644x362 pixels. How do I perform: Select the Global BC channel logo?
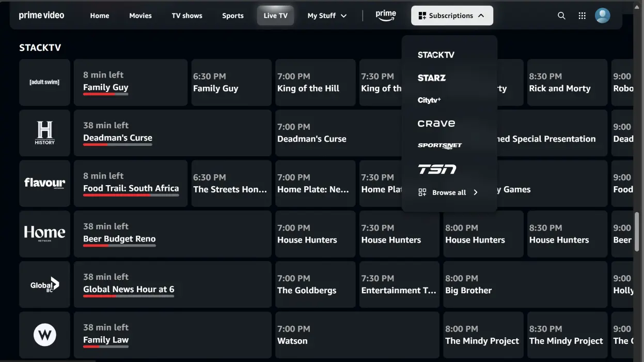44,284
